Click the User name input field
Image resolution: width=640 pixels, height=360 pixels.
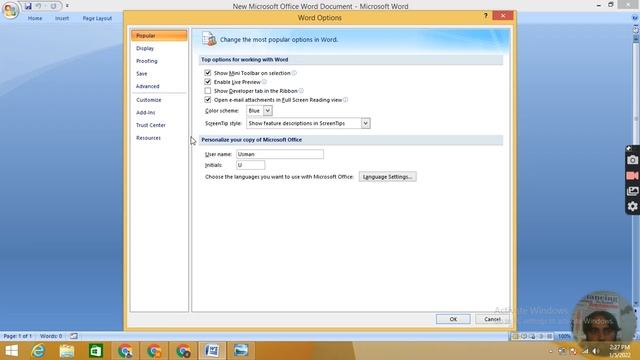[280, 154]
